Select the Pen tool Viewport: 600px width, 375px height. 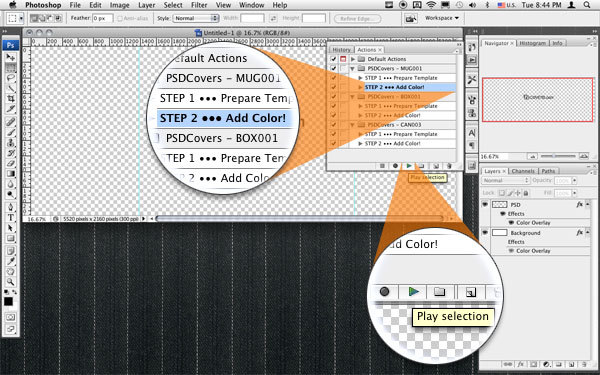pyautogui.click(x=10, y=207)
